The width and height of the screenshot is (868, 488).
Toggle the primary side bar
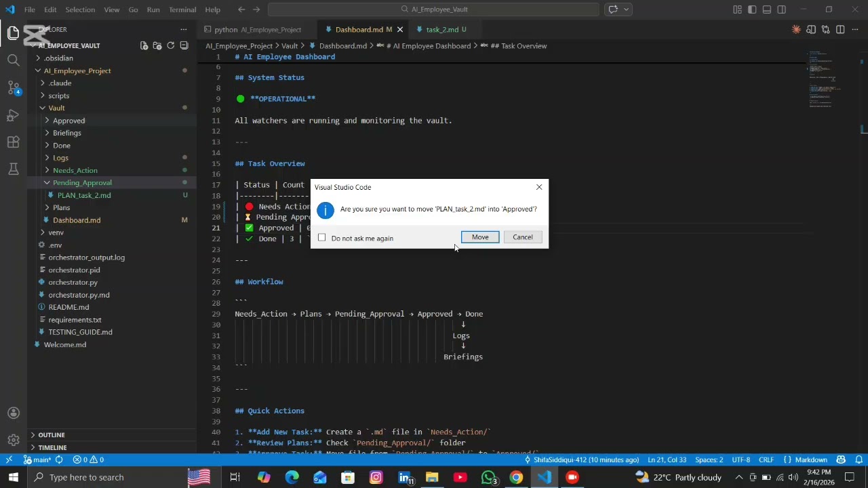click(x=752, y=9)
